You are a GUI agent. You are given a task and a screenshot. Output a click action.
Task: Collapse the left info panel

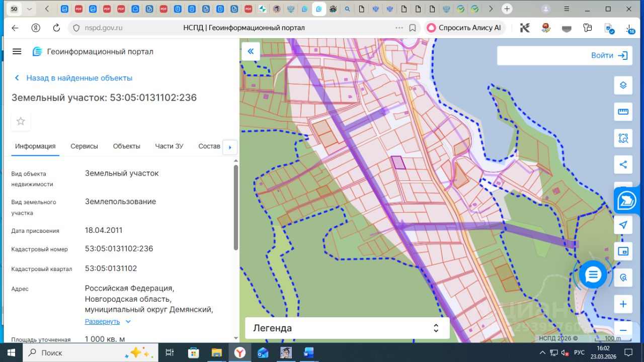click(x=251, y=51)
